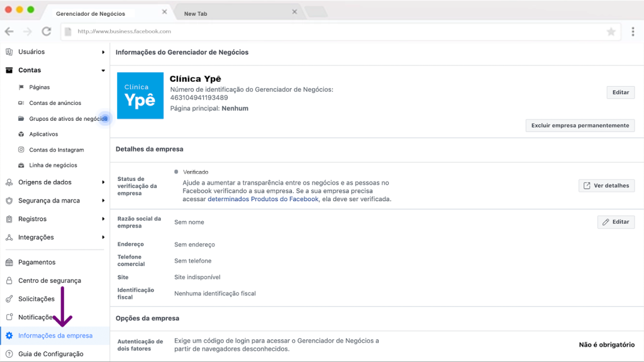This screenshot has height=362, width=644.
Task: Click the browser reload icon
Action: 47,31
